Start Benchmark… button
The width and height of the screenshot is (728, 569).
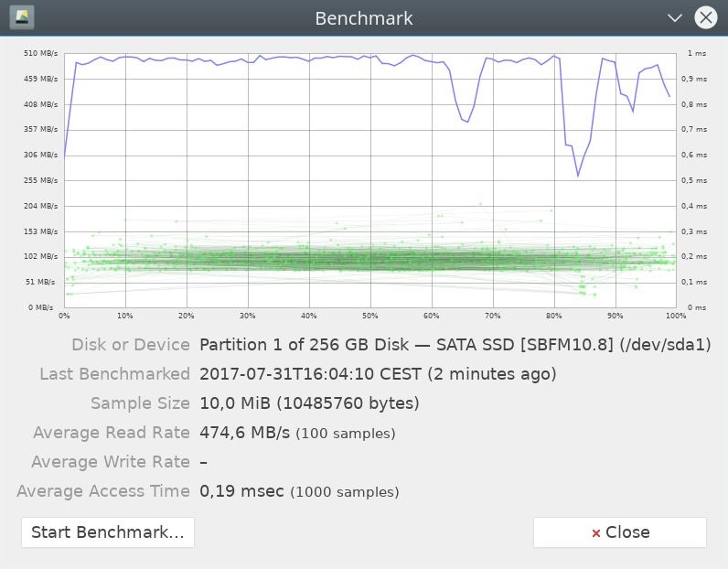108,532
